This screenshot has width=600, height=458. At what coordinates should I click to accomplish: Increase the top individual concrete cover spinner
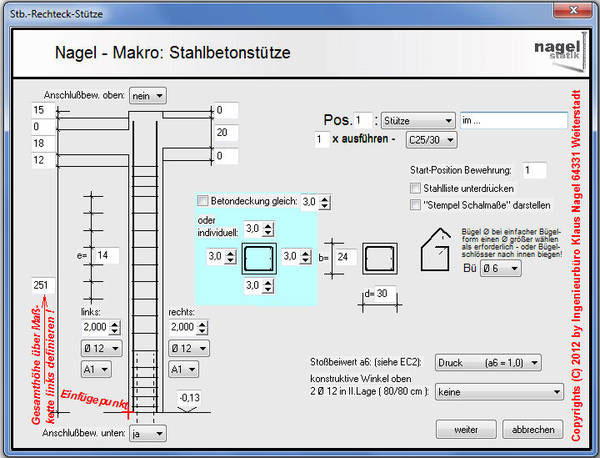click(x=270, y=226)
